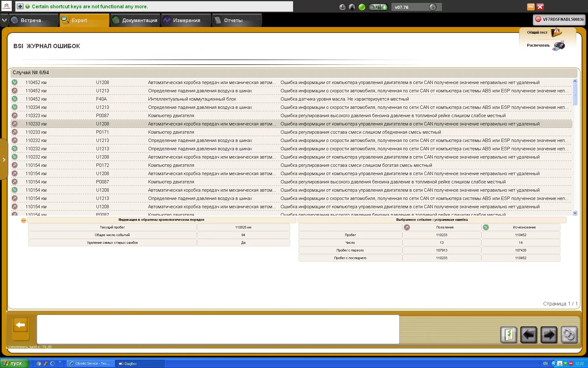Click the VF7RD5FNABL500836 vehicle button
This screenshot has height=368, width=588.
[560, 19]
